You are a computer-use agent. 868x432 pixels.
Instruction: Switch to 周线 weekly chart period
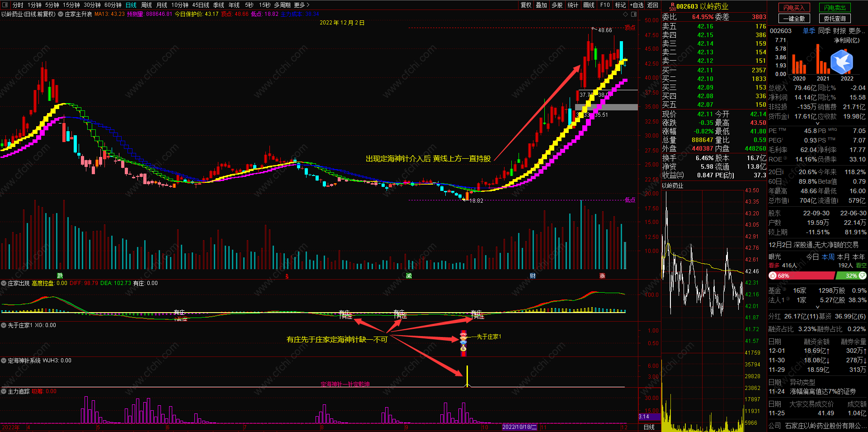pyautogui.click(x=146, y=5)
